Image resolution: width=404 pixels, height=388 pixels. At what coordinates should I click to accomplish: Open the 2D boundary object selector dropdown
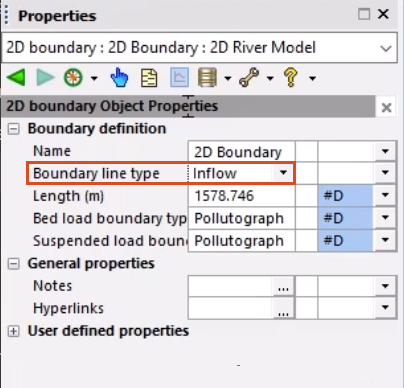386,48
